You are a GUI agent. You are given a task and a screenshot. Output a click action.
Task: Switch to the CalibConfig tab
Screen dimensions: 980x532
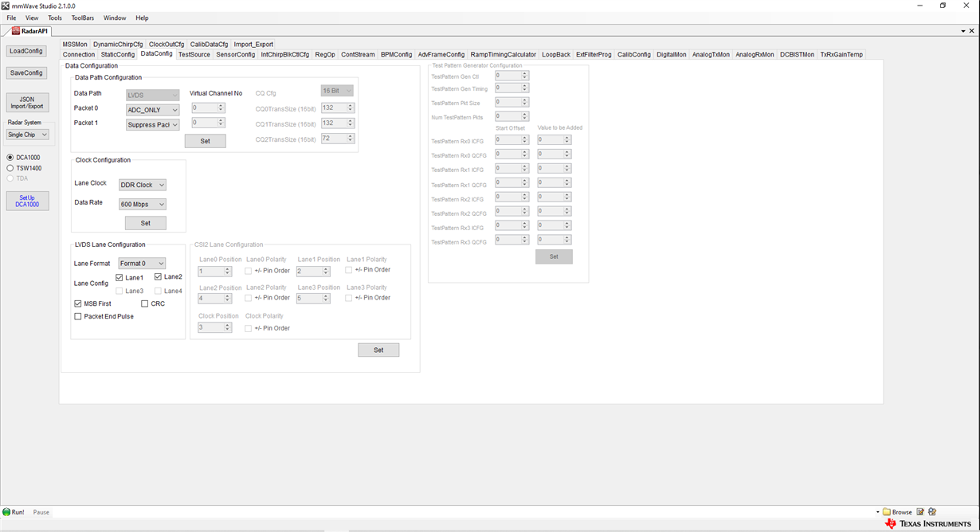pos(634,55)
